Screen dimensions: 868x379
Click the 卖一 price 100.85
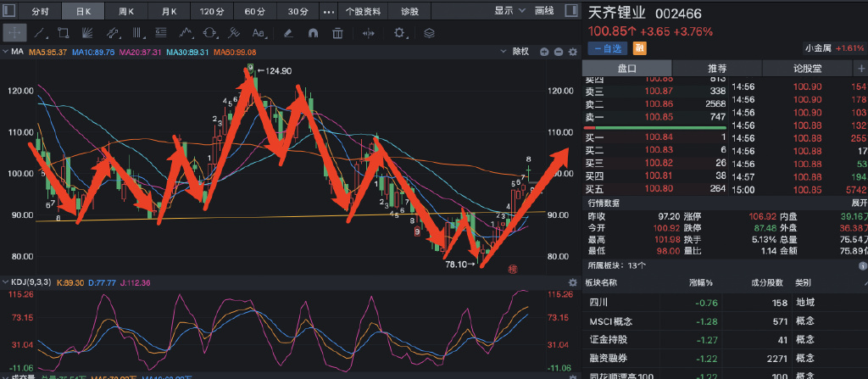pos(659,117)
